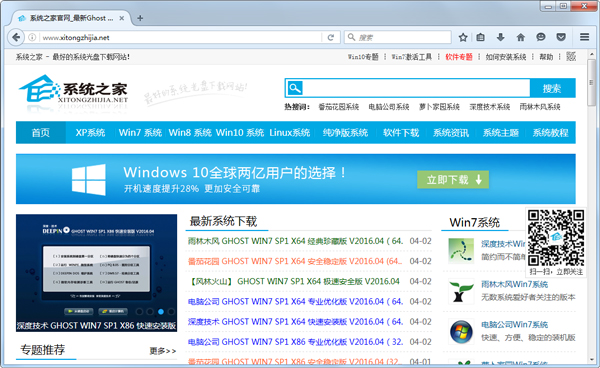
Task: Open the XP系统 nav item
Action: [90, 132]
